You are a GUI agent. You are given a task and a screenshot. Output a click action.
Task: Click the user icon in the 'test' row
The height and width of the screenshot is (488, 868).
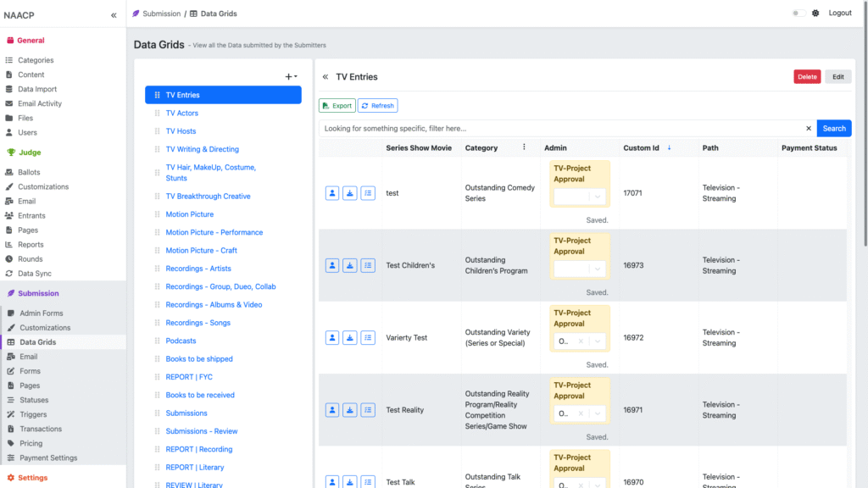pos(332,193)
